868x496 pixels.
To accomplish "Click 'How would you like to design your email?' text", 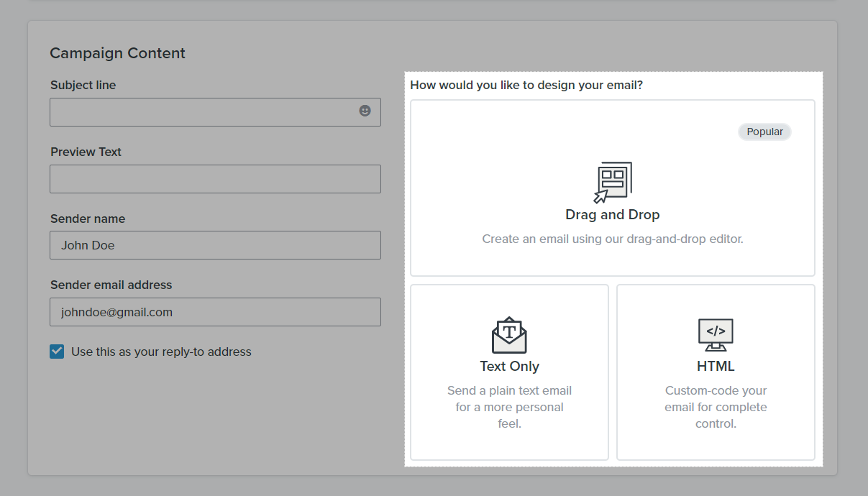I will pyautogui.click(x=526, y=85).
